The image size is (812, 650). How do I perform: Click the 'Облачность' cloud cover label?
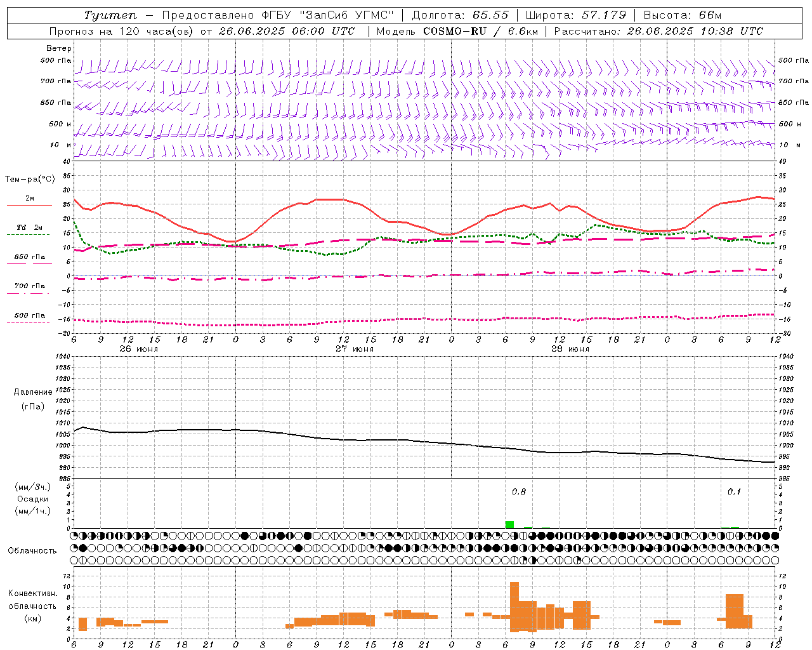pos(32,550)
